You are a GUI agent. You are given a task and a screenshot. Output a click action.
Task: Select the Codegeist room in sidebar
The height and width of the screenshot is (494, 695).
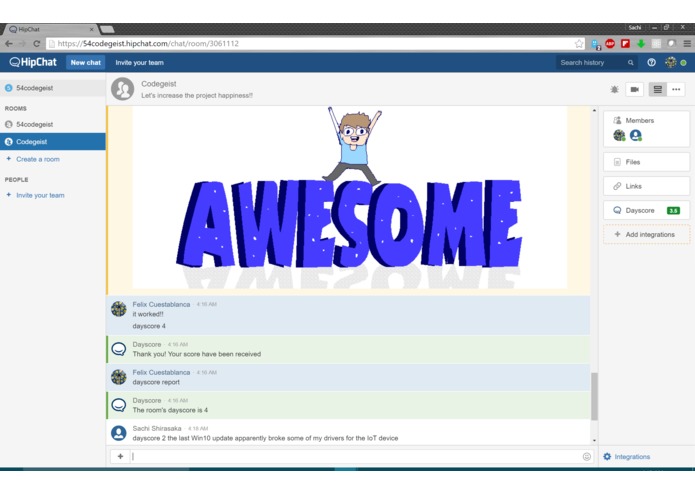pos(53,142)
